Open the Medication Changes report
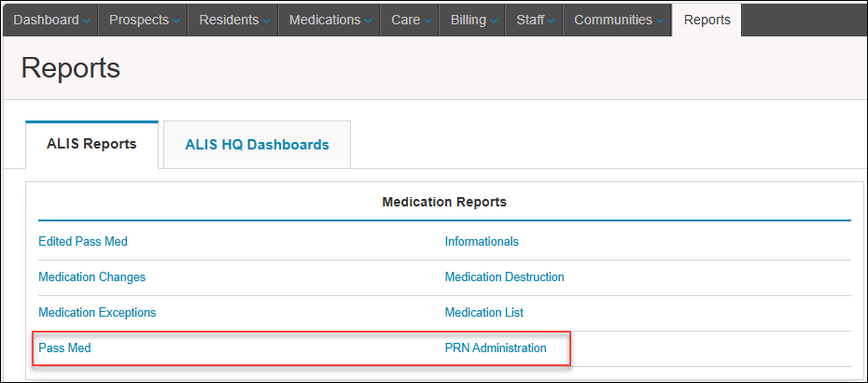 pyautogui.click(x=91, y=277)
